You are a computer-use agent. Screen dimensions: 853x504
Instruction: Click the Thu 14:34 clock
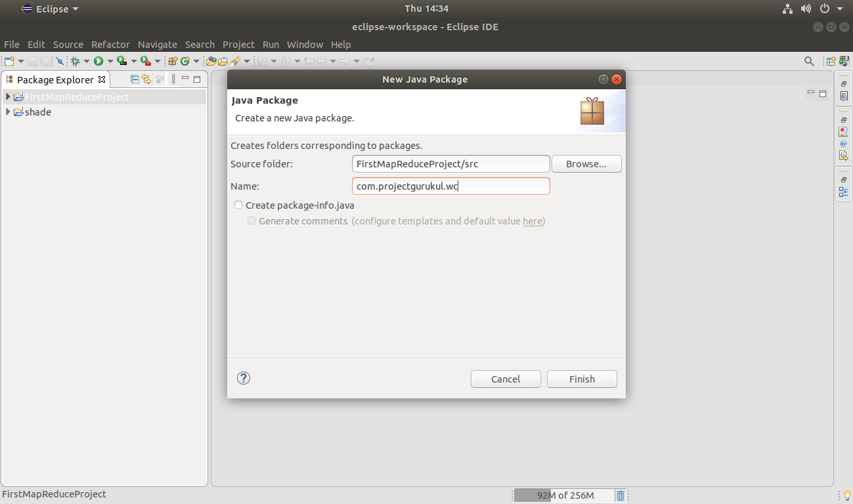tap(426, 9)
